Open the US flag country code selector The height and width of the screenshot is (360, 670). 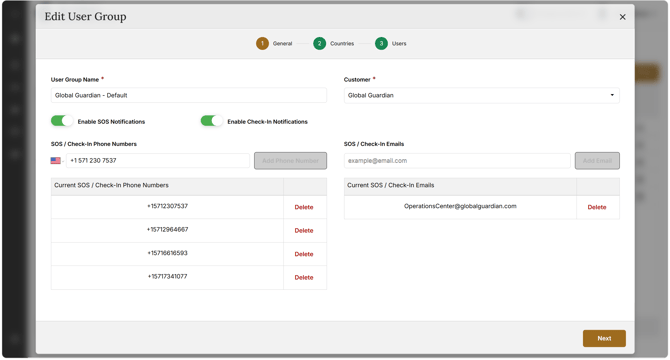pyautogui.click(x=57, y=161)
